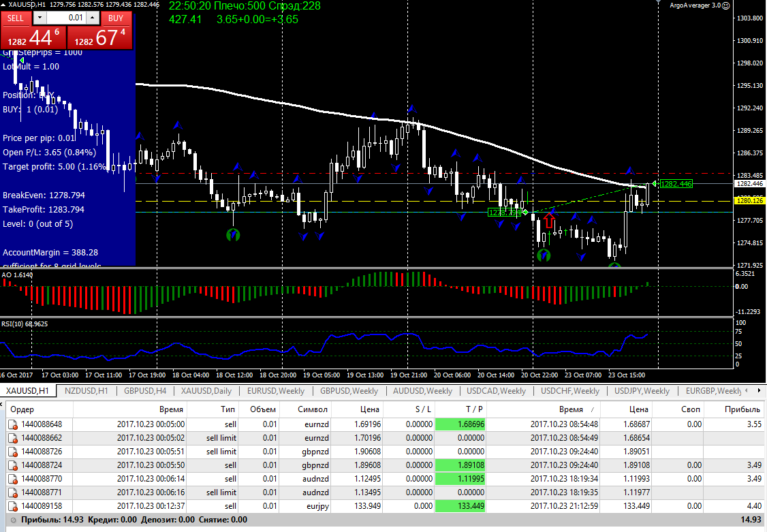Click order icon for 1440088648
The height and width of the screenshot is (532, 767).
pyautogui.click(x=13, y=424)
